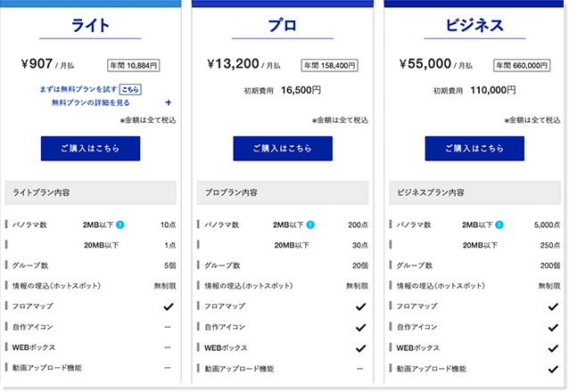Click Lite plan フロアマップ checkmark
569x392 pixels.
pos(168,306)
